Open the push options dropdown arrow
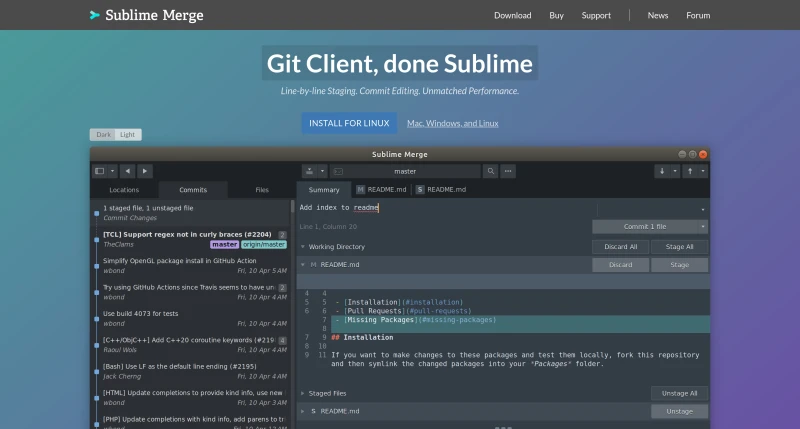This screenshot has height=429, width=800. 703,171
